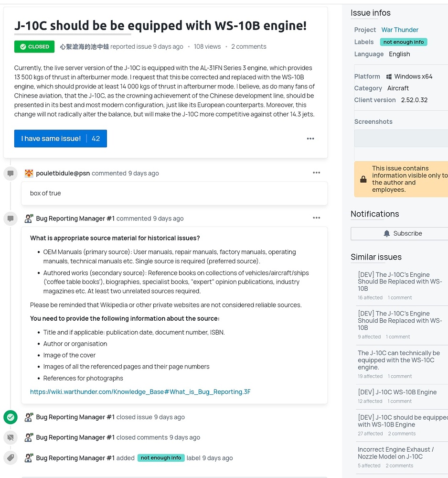Click the Screenshots thumbnail area

click(401, 138)
